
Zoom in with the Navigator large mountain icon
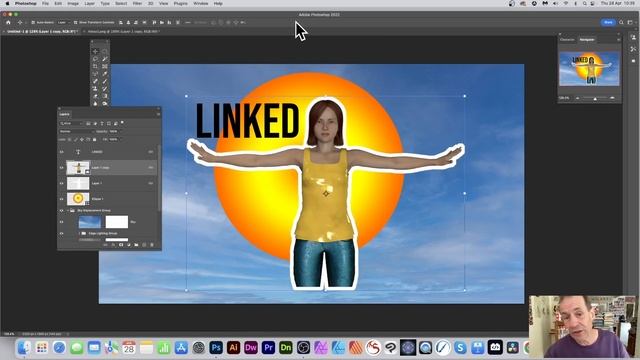612,98
